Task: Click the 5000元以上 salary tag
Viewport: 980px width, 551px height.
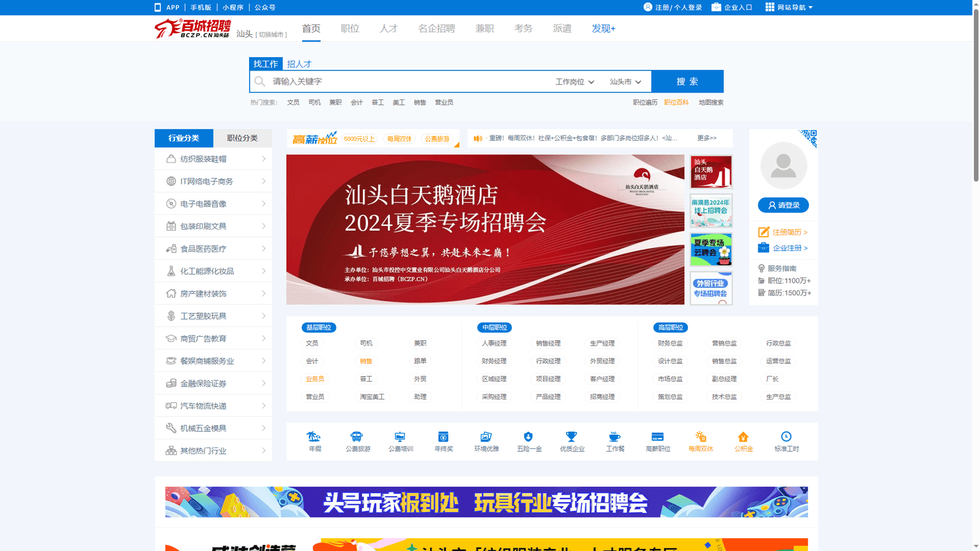Action: click(359, 139)
